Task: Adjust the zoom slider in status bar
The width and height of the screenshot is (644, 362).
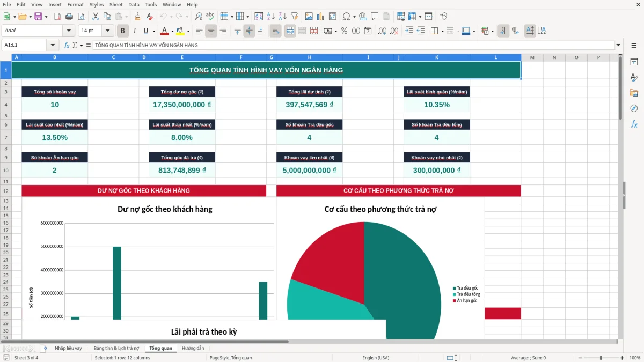Action: (x=601, y=358)
